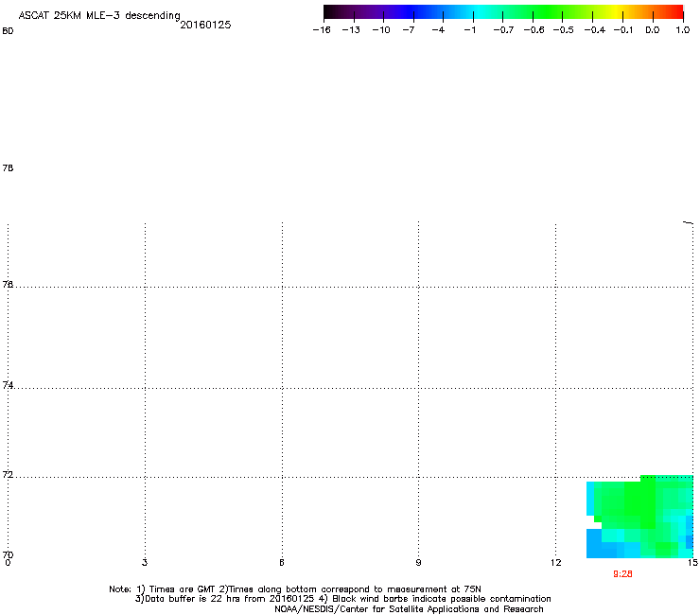Click the longitude label 3
Screen dimensions: 700x615
point(145,562)
